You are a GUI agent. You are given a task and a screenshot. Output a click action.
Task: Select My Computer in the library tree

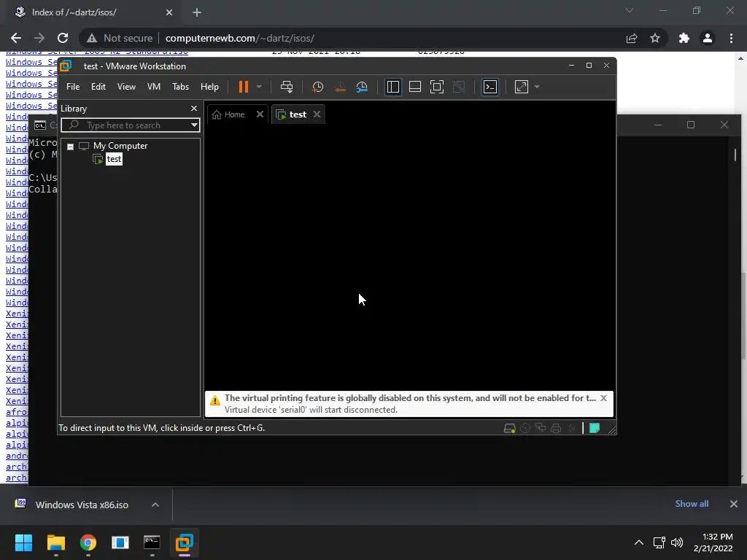click(120, 146)
